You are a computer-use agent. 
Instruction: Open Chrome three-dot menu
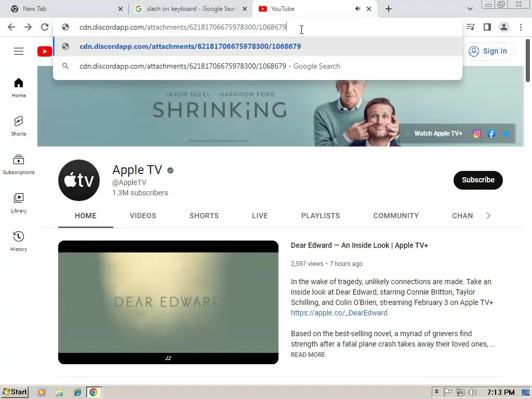pos(521,27)
